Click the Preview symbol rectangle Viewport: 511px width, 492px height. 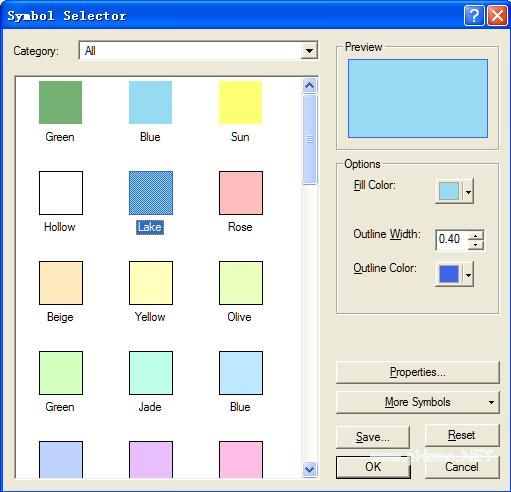tap(418, 99)
